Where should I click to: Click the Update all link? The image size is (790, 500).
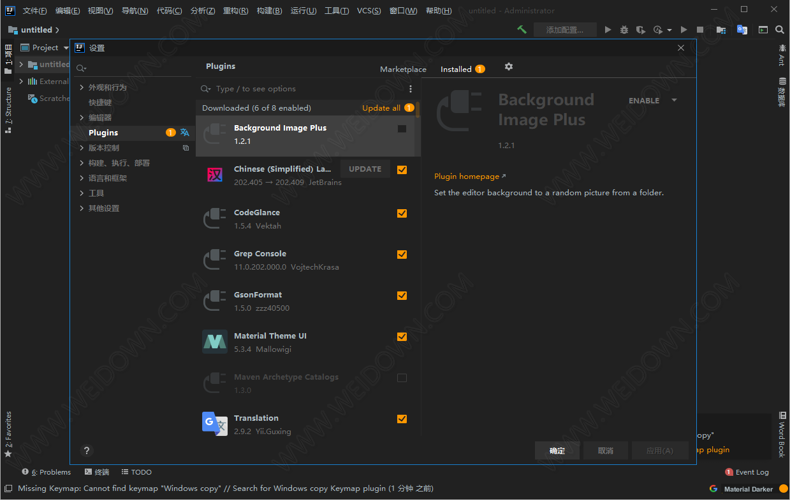pyautogui.click(x=381, y=108)
